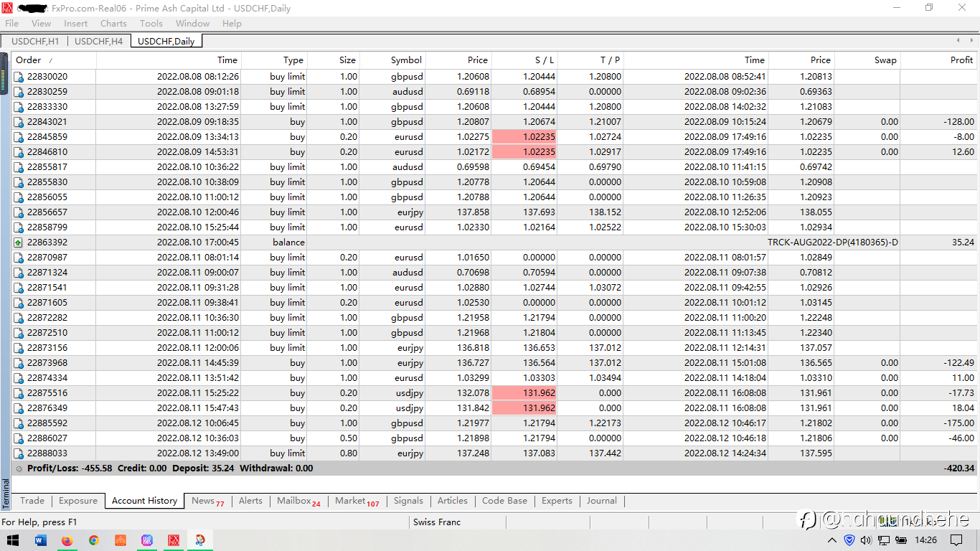
Task: Sort by Swap column header
Action: coord(867,60)
